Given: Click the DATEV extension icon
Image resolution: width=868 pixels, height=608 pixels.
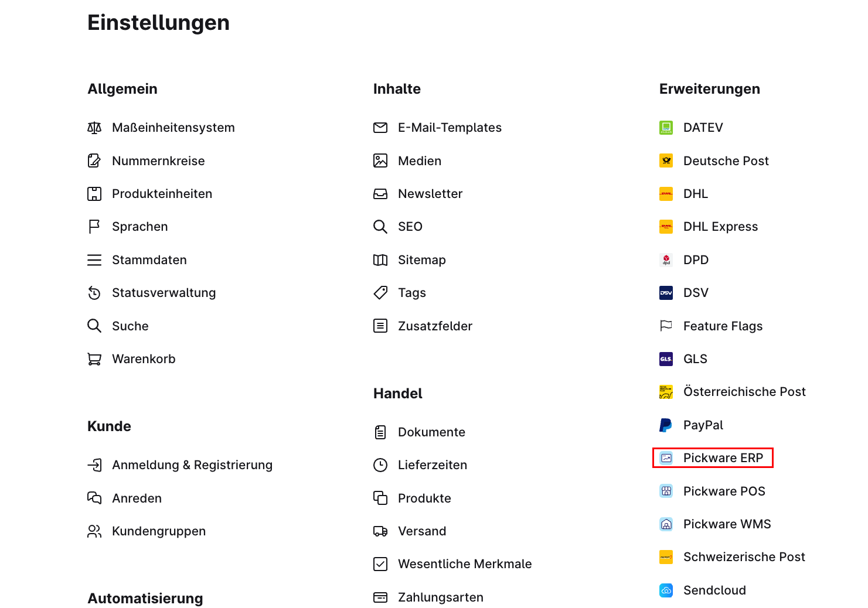Looking at the screenshot, I should 666,128.
